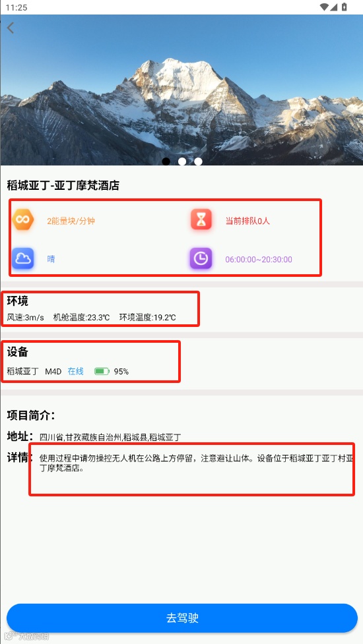Click the purple clock hours icon
The width and height of the screenshot is (363, 644).
click(x=201, y=258)
